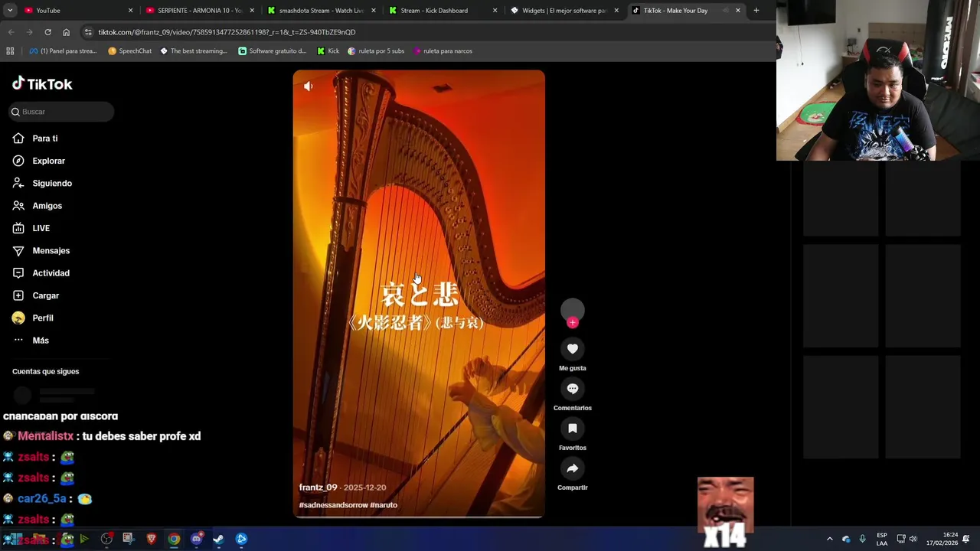Image resolution: width=980 pixels, height=551 pixels.
Task: Open Software gratuito d... bookmark
Action: pyautogui.click(x=272, y=51)
